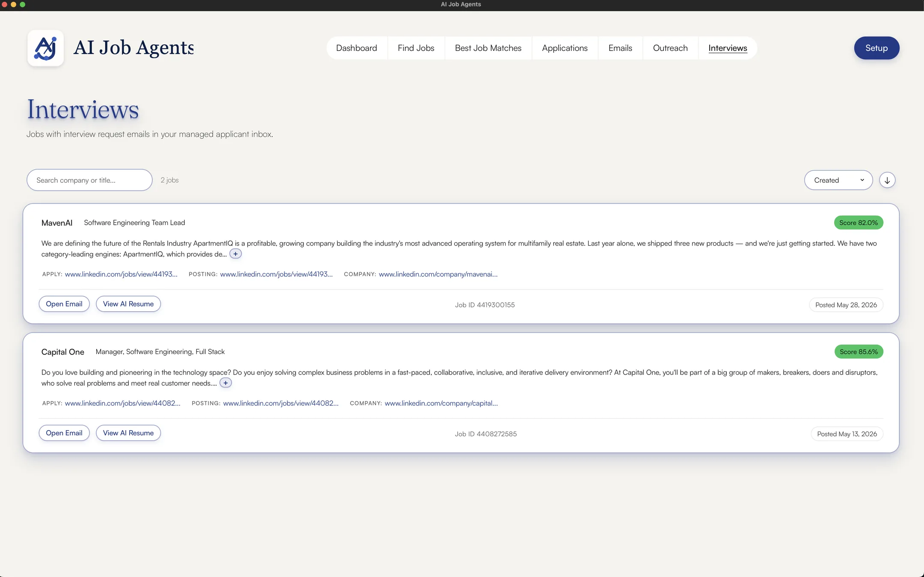Toggle the sort direction arrow button
Image resolution: width=924 pixels, height=577 pixels.
[887, 180]
